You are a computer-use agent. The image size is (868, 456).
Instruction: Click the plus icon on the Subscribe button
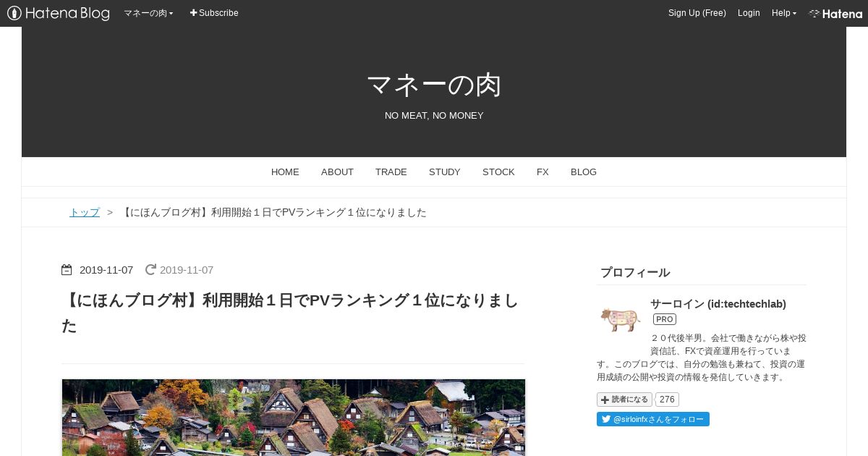[194, 13]
